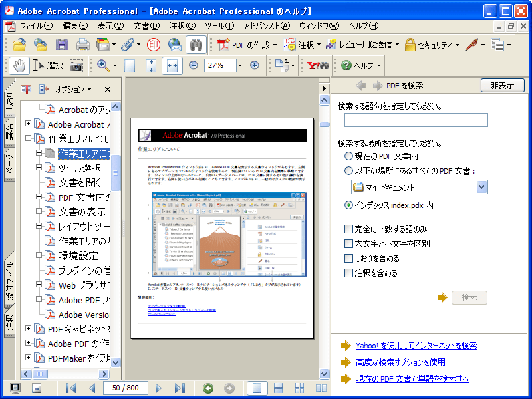Click the 検索 search button
Image resolution: width=532 pixels, height=399 pixels.
click(469, 297)
